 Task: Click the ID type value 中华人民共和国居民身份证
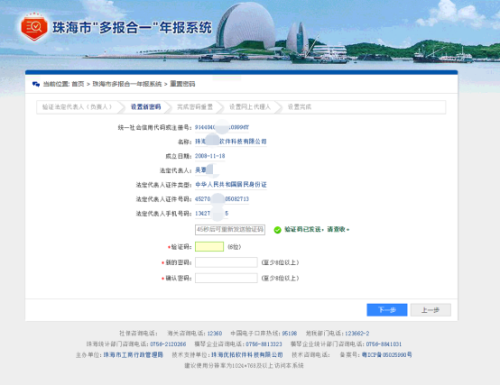(x=231, y=184)
